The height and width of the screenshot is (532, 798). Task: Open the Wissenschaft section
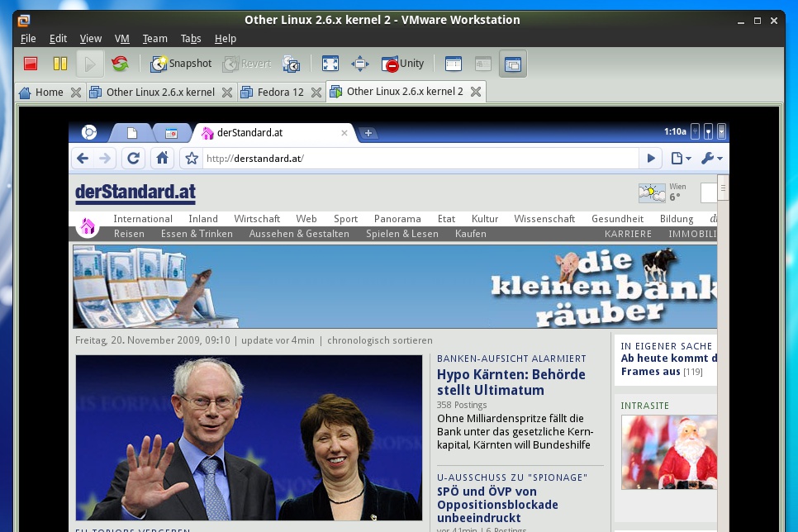coord(544,219)
